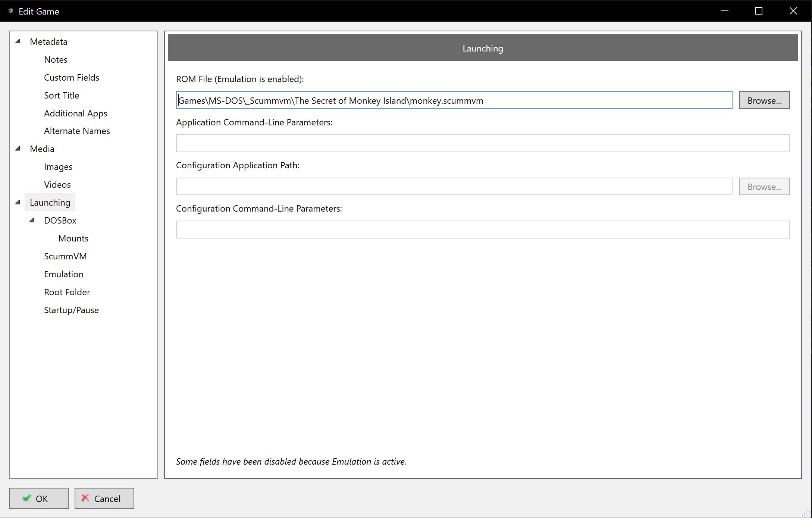812x518 pixels.
Task: Click the Edit Game app icon
Action: pos(11,11)
